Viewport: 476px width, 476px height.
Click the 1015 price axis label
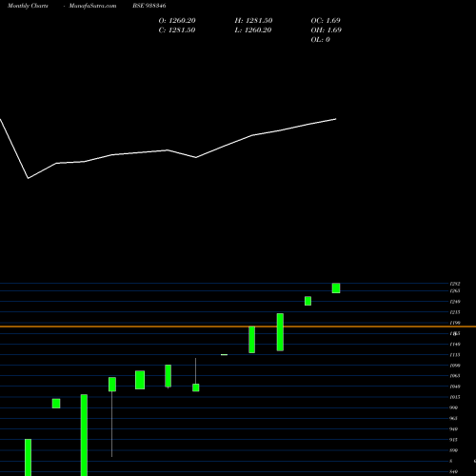point(455,397)
